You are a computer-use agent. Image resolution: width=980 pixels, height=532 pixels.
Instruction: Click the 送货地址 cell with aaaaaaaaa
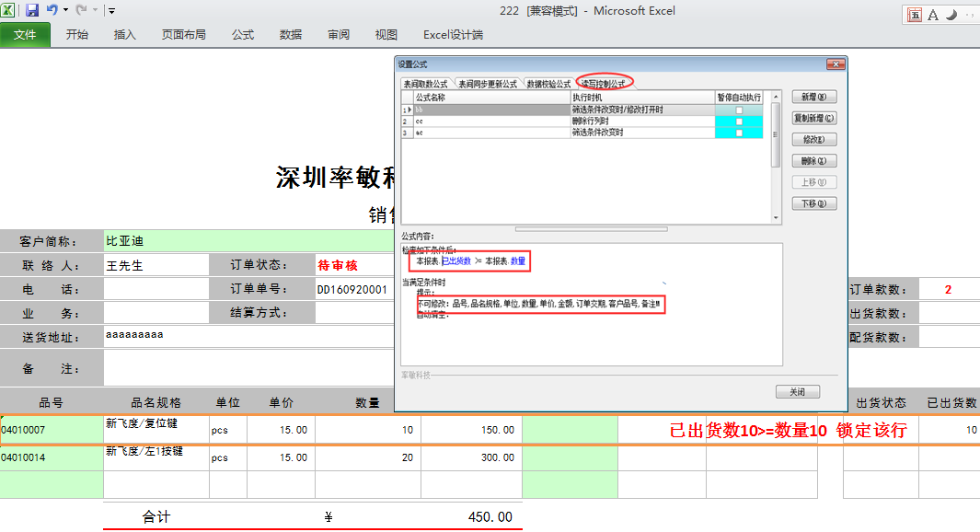point(248,335)
